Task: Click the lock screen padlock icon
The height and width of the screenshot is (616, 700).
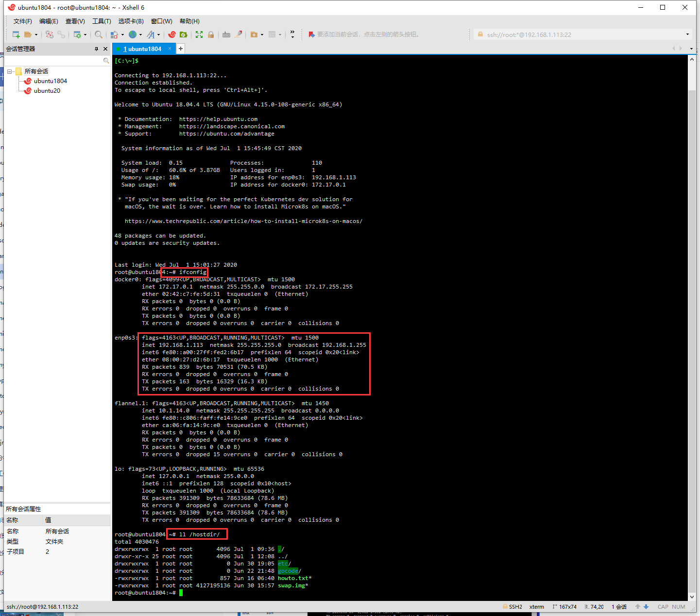Action: [211, 34]
